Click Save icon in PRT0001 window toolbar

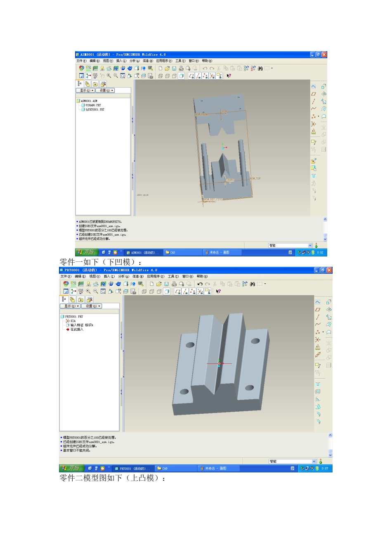(x=166, y=284)
